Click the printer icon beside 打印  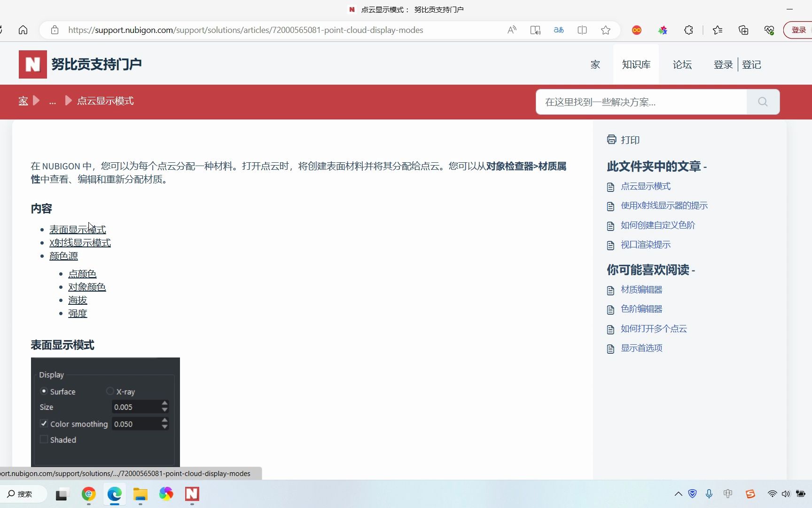tap(611, 139)
